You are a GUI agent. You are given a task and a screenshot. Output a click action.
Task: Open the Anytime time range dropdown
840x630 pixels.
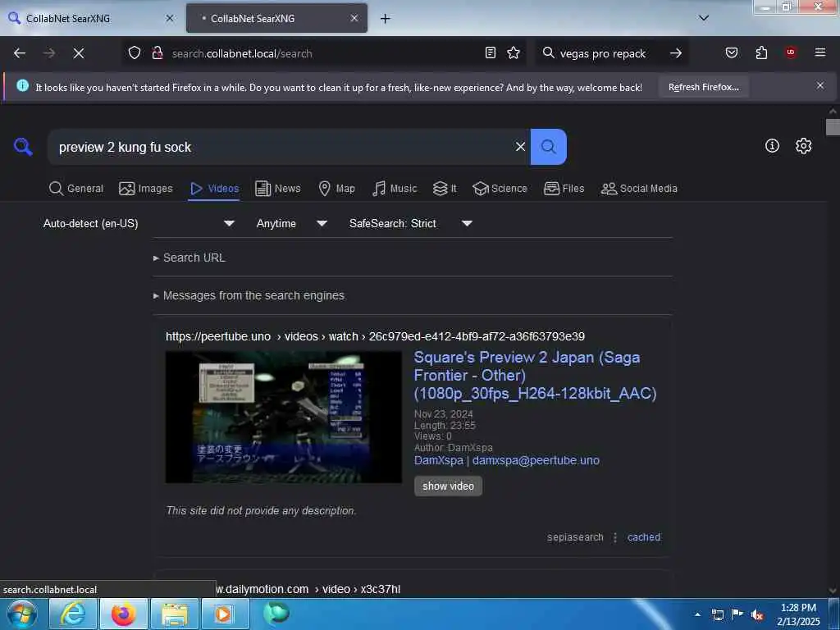[291, 223]
